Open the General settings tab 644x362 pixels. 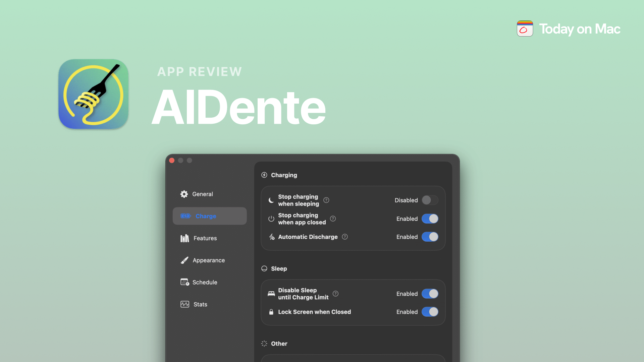pyautogui.click(x=202, y=194)
